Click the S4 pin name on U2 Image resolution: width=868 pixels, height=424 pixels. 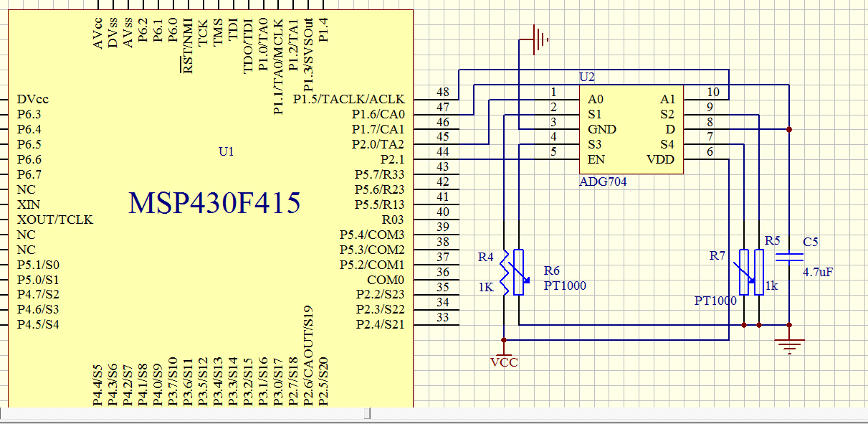point(667,144)
